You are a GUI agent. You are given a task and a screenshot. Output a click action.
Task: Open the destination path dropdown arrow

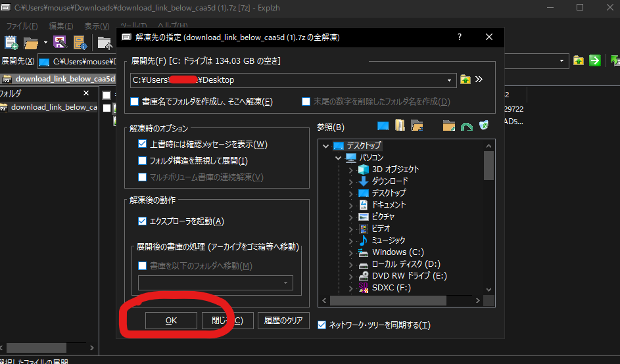click(x=450, y=80)
